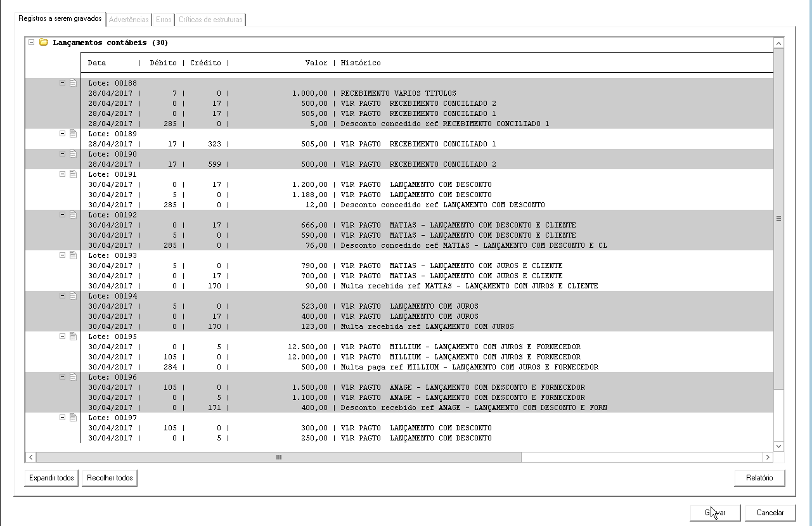
Task: Open the Relatório report button
Action: tap(759, 478)
